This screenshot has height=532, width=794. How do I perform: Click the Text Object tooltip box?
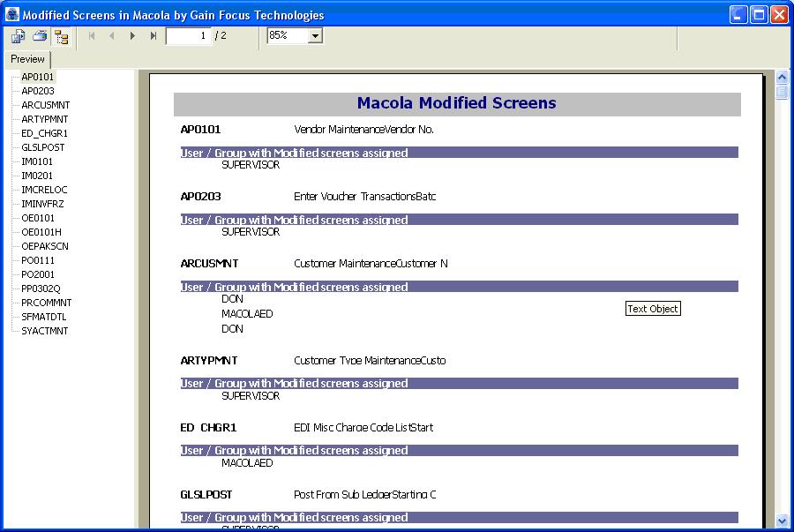pos(653,309)
